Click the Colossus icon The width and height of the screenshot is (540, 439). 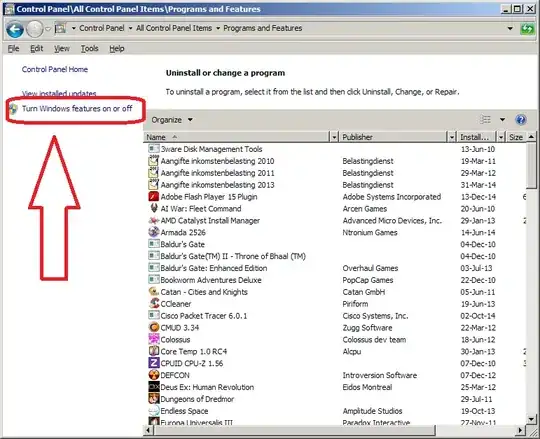154,339
